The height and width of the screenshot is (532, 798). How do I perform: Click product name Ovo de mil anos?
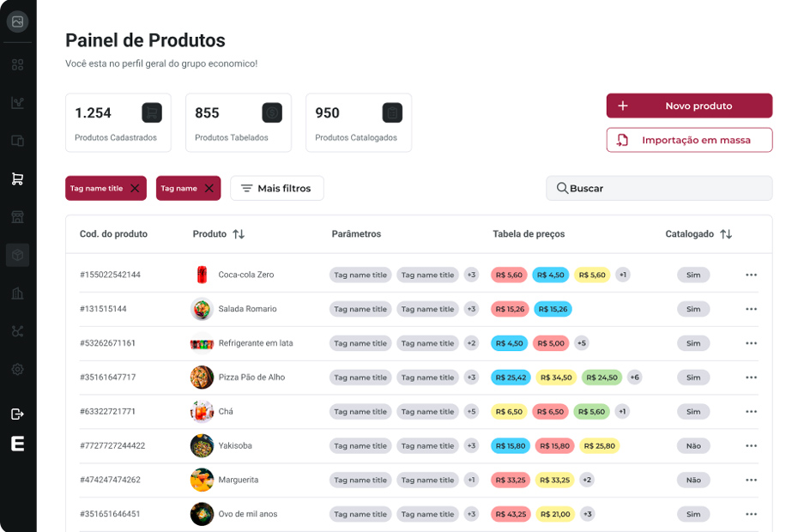point(248,514)
